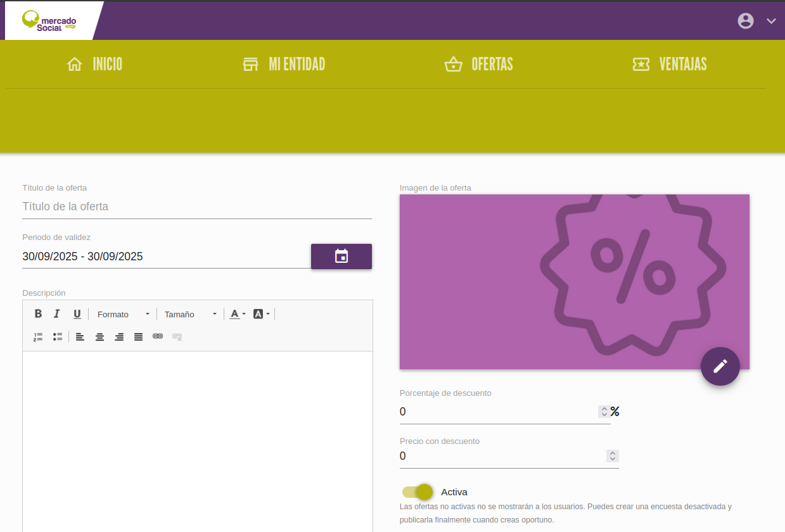This screenshot has width=785, height=532.
Task: Toggle bold formatting in description editor
Action: 38,314
